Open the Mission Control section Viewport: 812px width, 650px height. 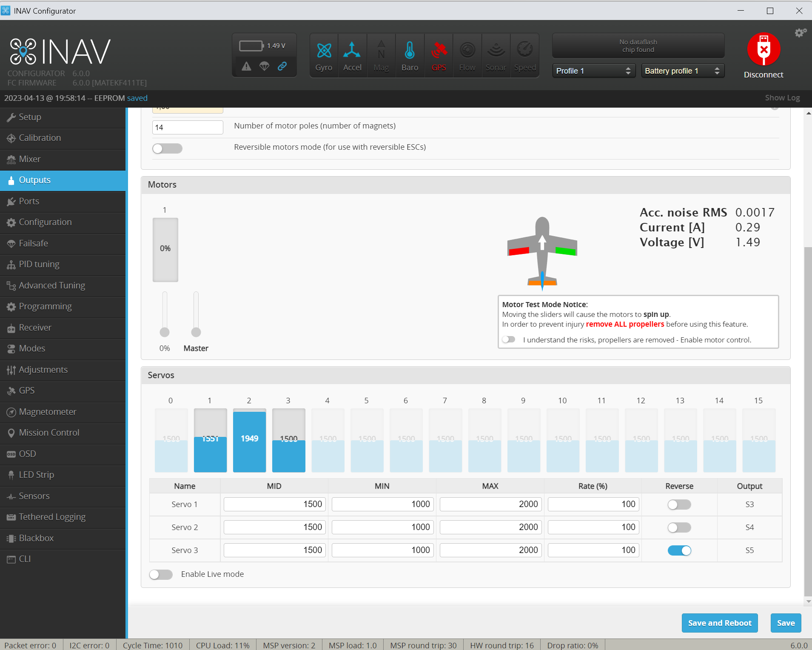coord(48,433)
